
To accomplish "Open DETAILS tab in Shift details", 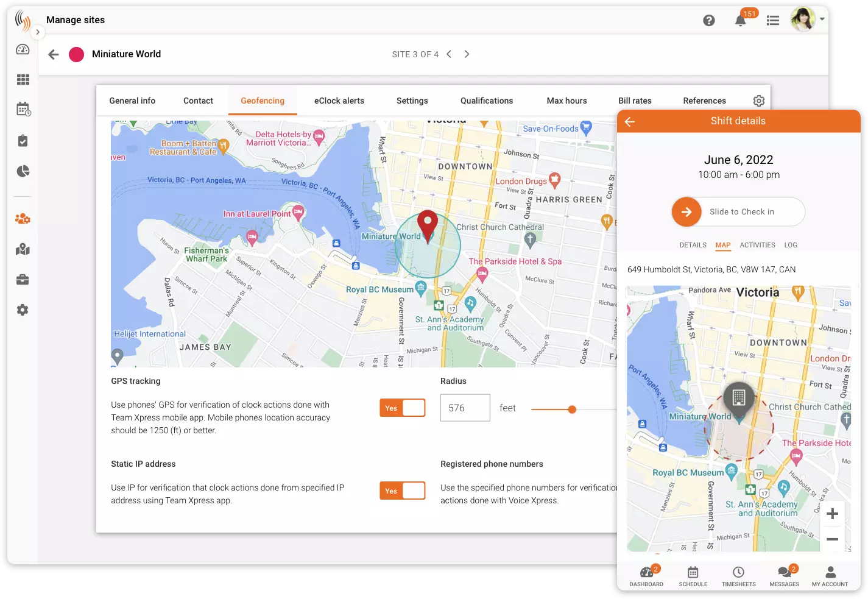I will 693,245.
